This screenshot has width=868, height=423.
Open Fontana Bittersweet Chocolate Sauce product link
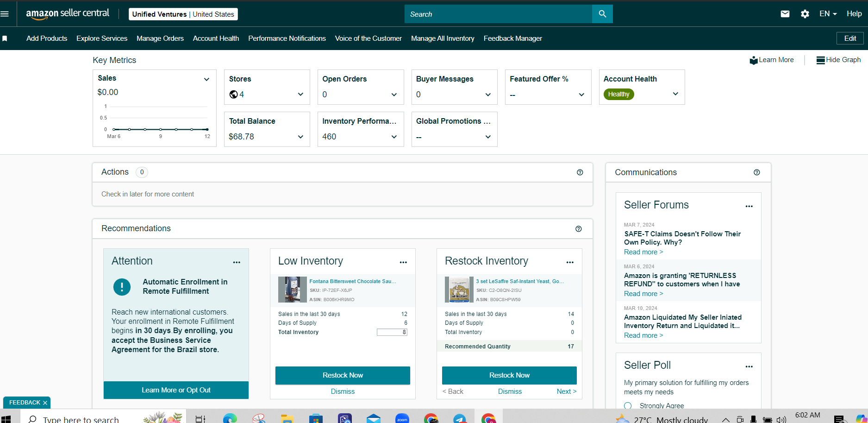click(x=353, y=281)
